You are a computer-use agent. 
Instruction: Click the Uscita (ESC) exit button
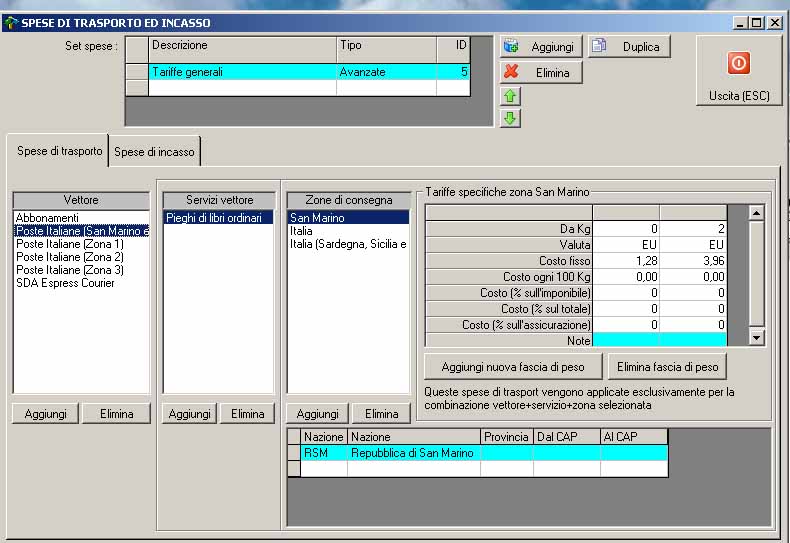(x=739, y=70)
